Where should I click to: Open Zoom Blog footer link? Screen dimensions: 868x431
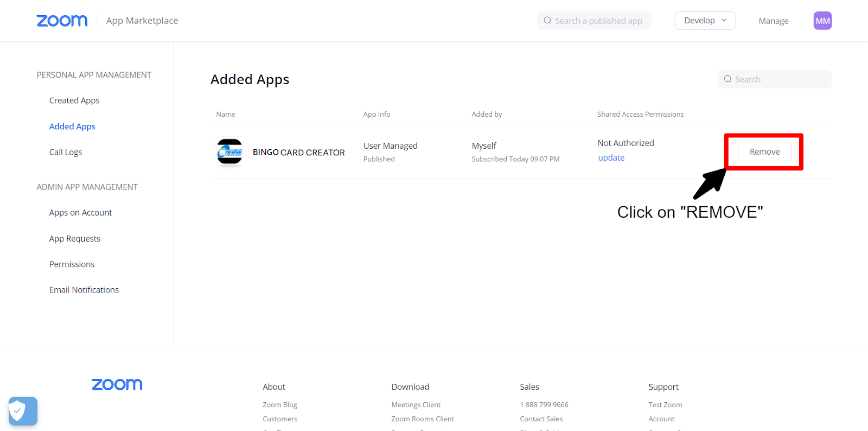[x=280, y=405]
